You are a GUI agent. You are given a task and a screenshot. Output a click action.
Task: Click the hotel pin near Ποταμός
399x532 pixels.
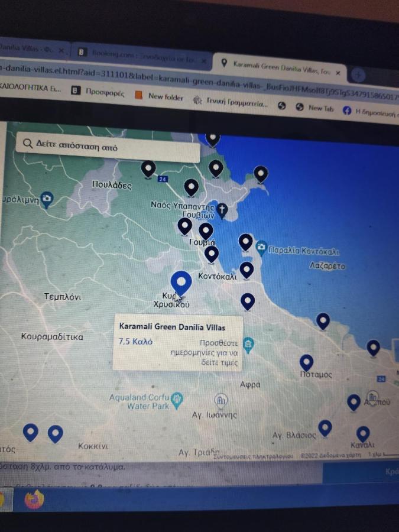tap(306, 363)
